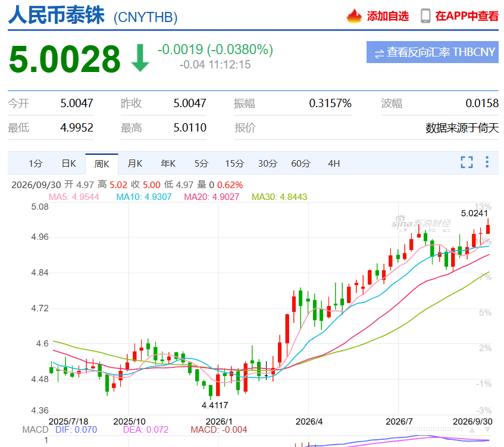Switch to the 5分 chart tab
Screen dimensions: 504x447
201,164
